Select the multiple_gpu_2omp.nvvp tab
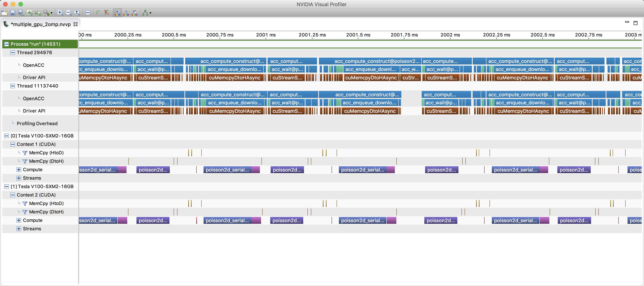644x286 pixels. (x=40, y=24)
